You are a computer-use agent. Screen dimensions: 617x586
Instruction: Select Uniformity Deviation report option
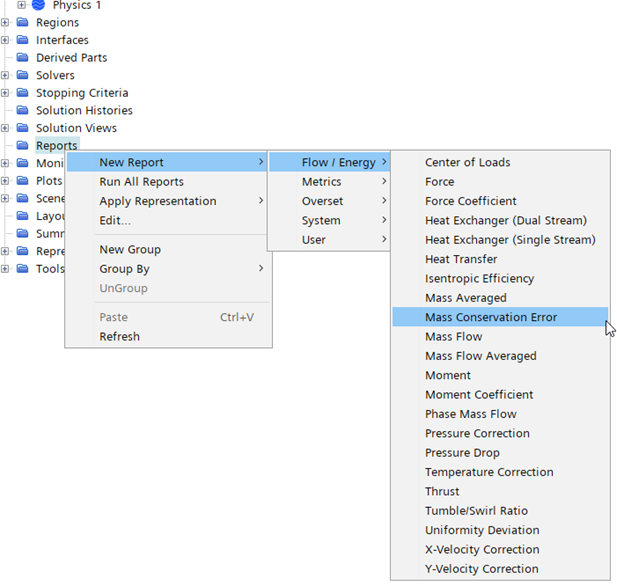click(482, 530)
